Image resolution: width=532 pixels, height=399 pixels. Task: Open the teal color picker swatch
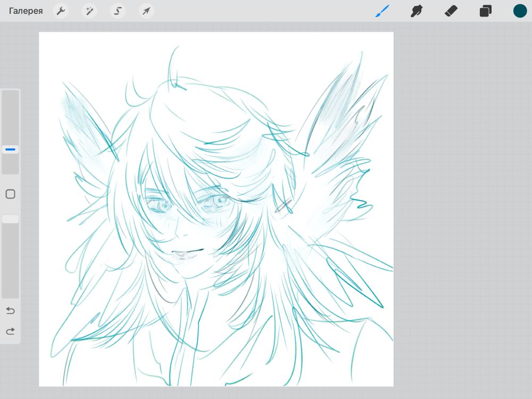(x=520, y=11)
